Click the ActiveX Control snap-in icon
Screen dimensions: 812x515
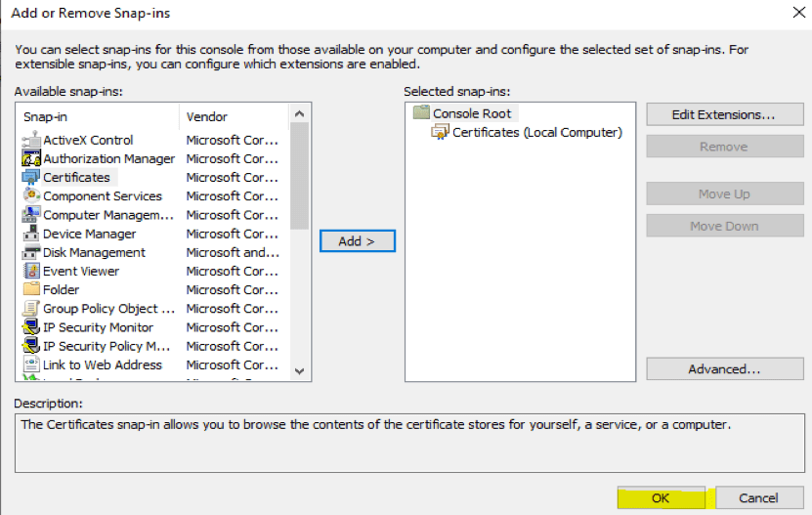pyautogui.click(x=31, y=140)
